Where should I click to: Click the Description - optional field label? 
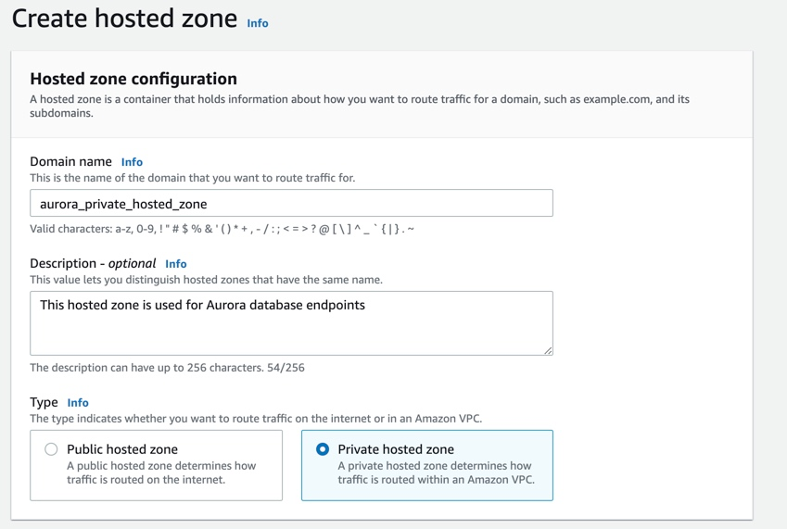click(93, 263)
